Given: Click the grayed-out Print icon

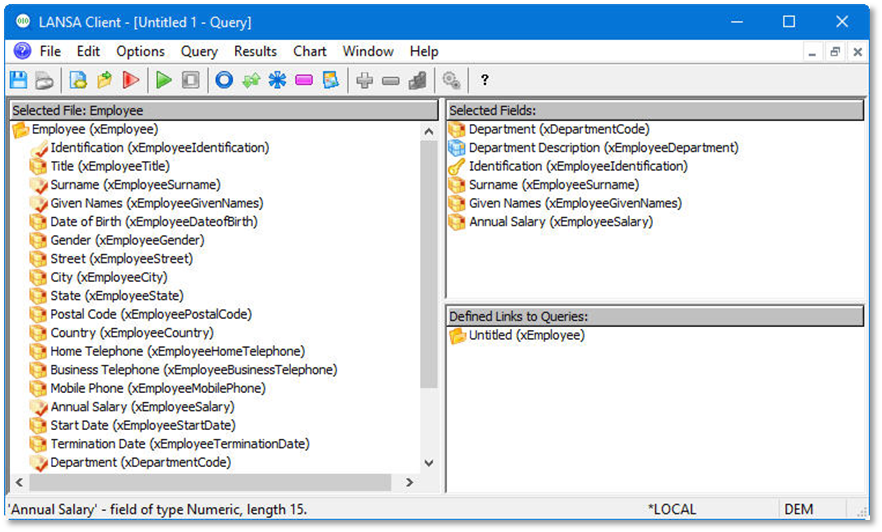Looking at the screenshot, I should click(44, 80).
